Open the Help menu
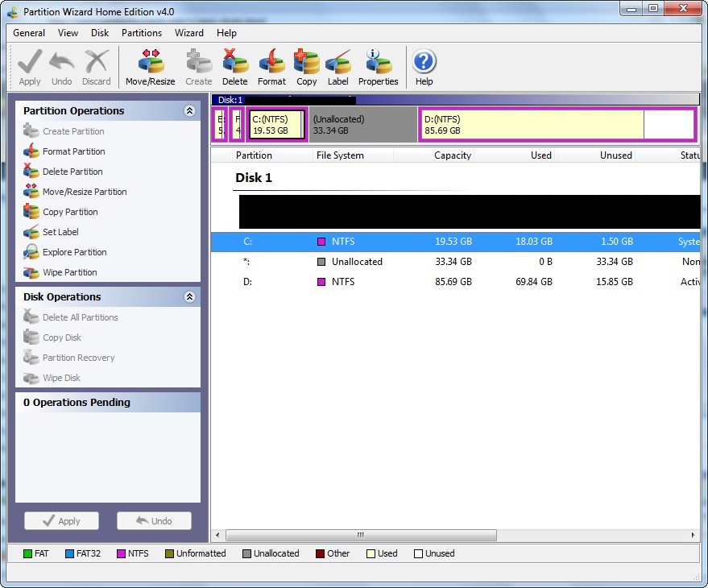 coord(226,33)
